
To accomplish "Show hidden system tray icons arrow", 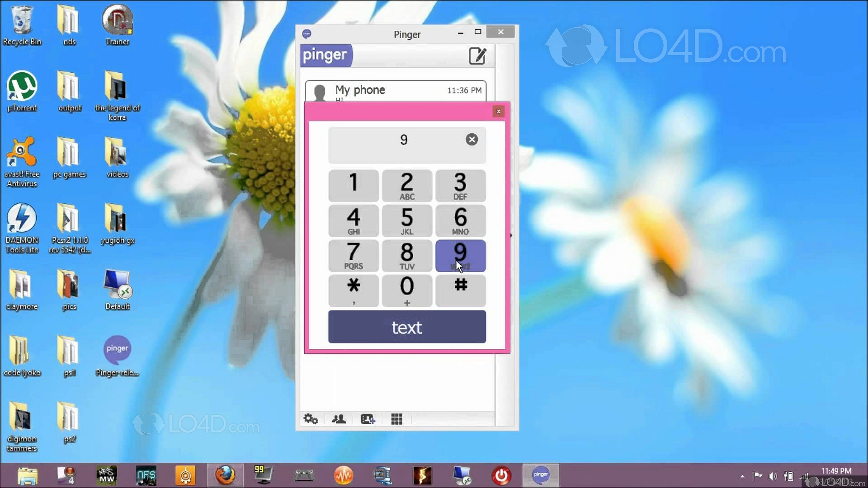I will 742,476.
